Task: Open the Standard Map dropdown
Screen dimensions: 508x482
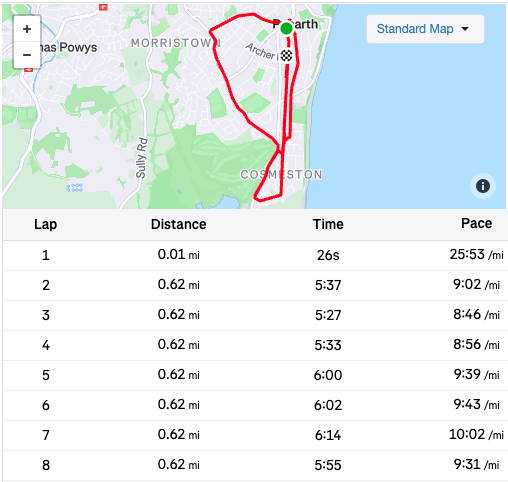Action: [425, 29]
